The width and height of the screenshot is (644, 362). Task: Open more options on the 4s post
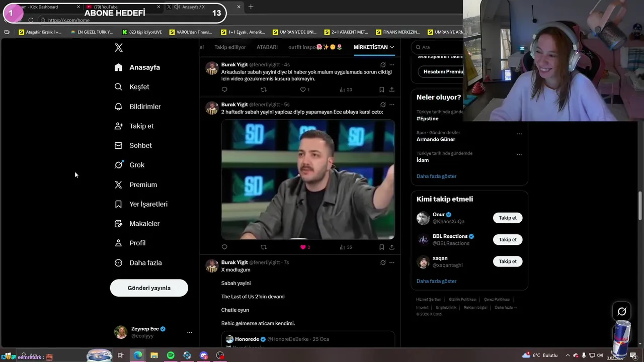pos(392,65)
